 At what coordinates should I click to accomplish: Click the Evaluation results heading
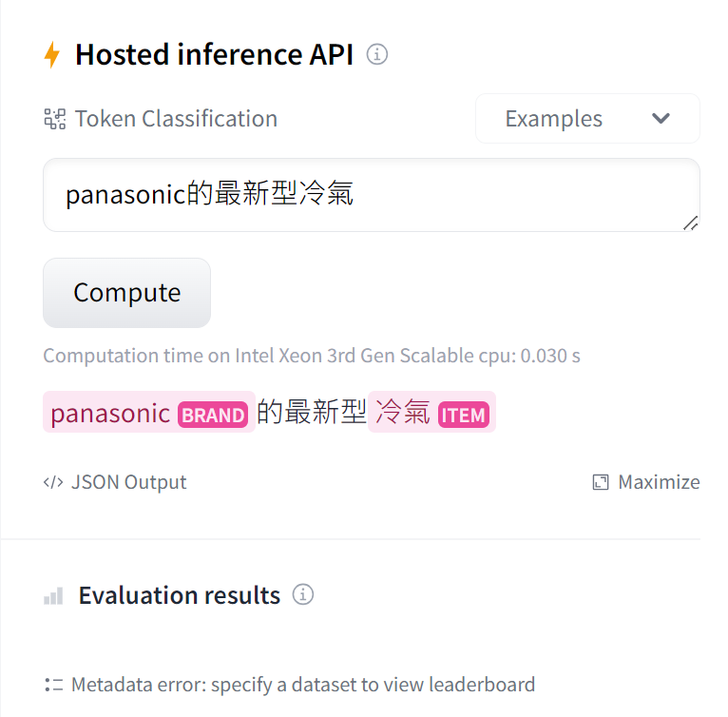click(179, 595)
